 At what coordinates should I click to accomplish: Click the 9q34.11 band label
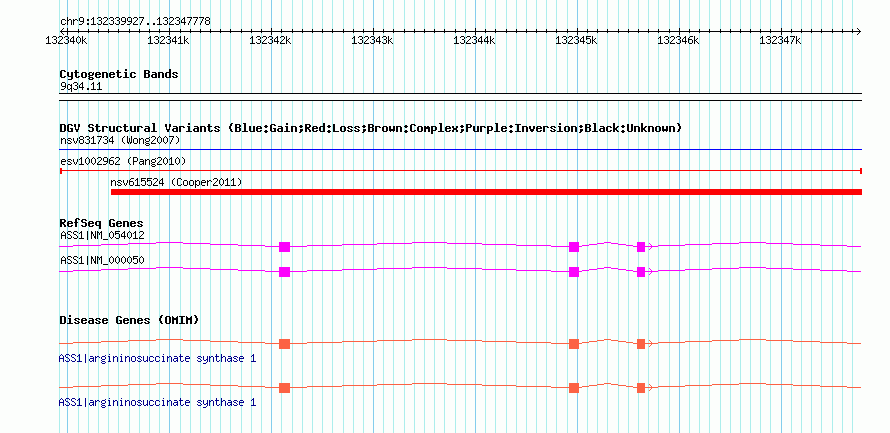81,87
